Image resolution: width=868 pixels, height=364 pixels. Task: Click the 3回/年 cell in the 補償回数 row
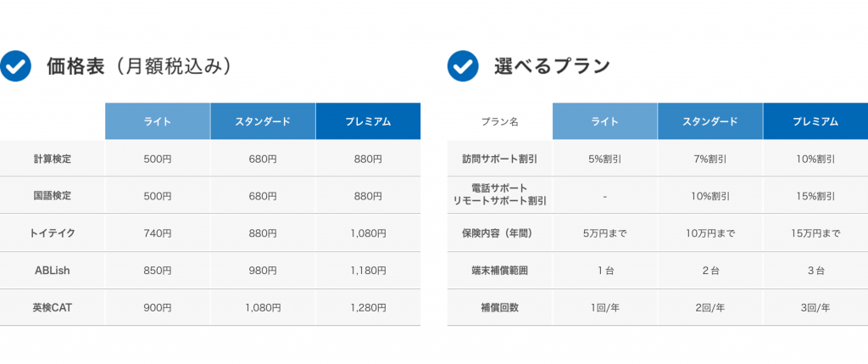[815, 307]
